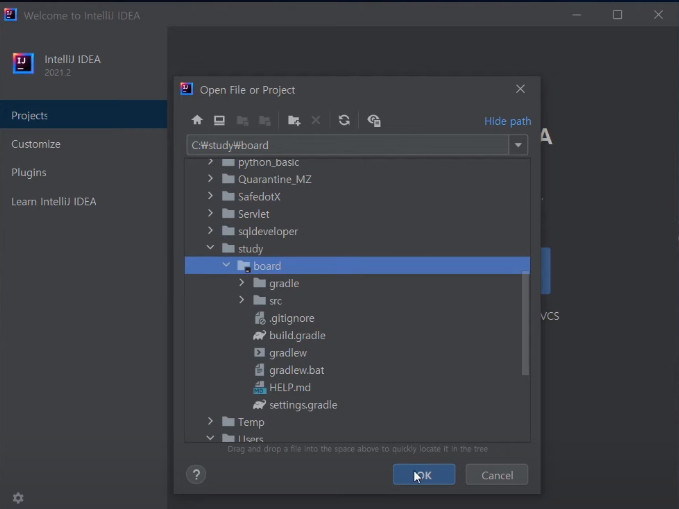Select the Quarantine_MZ folder name
This screenshot has height=509, width=679.
pos(275,179)
